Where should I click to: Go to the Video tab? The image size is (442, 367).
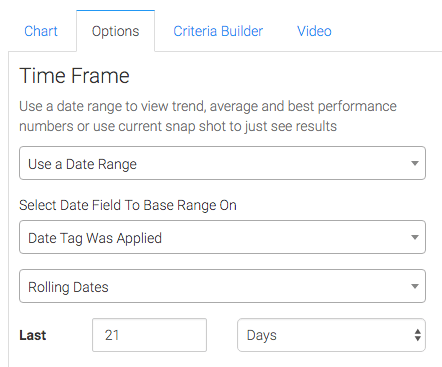tap(314, 31)
